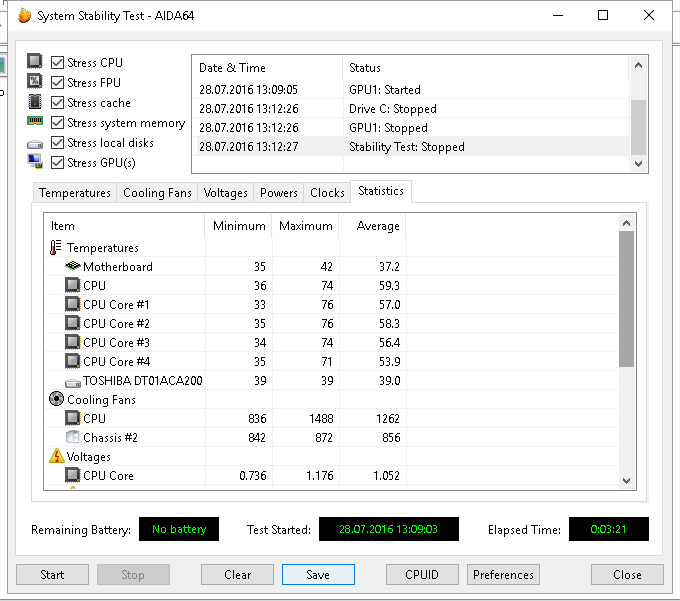The image size is (680, 601).
Task: Click the Test Started value 28.07.2016 13:09:03
Action: pos(389,529)
